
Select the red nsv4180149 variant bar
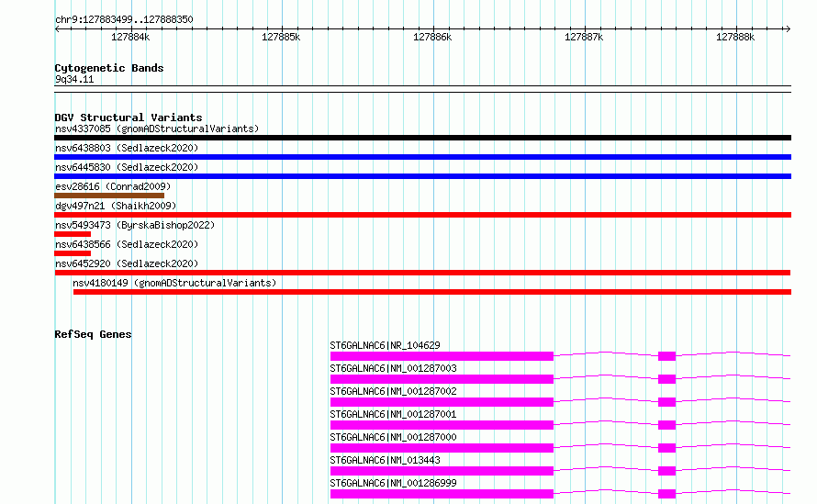(x=432, y=292)
